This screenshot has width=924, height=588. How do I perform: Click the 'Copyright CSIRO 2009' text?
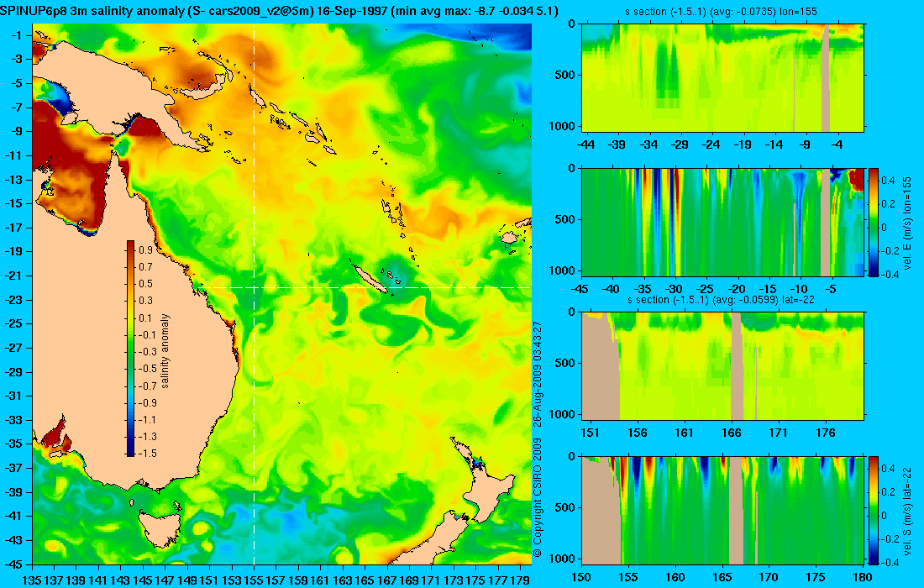537,498
